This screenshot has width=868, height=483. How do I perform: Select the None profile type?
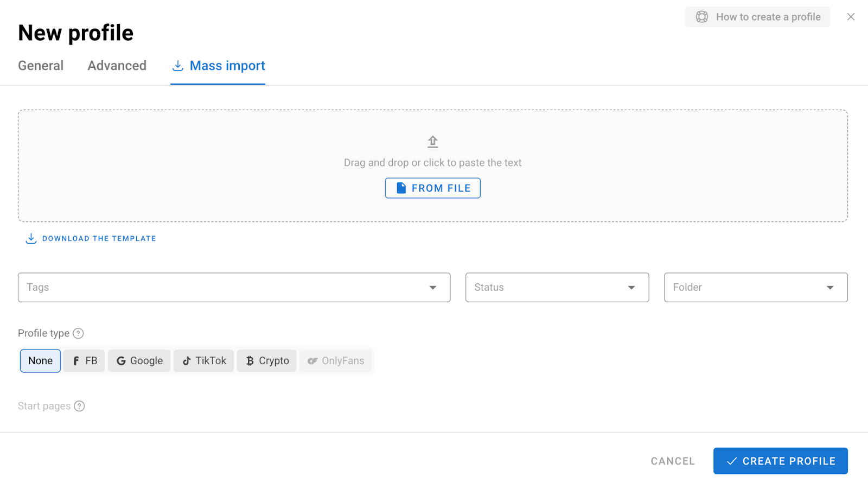click(40, 361)
